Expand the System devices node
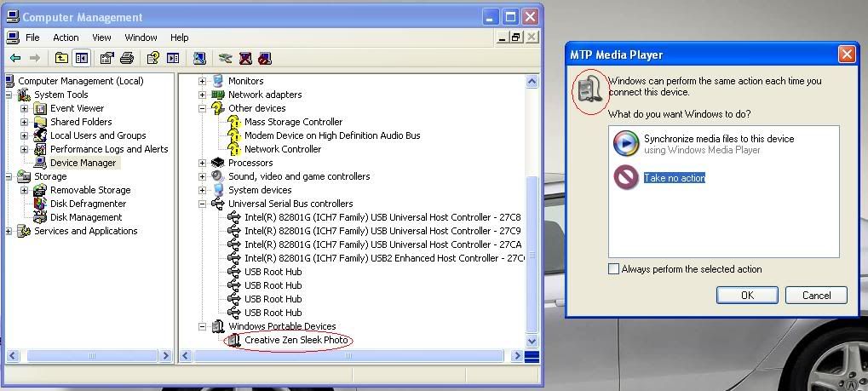Image resolution: width=868 pixels, height=391 pixels. point(203,190)
